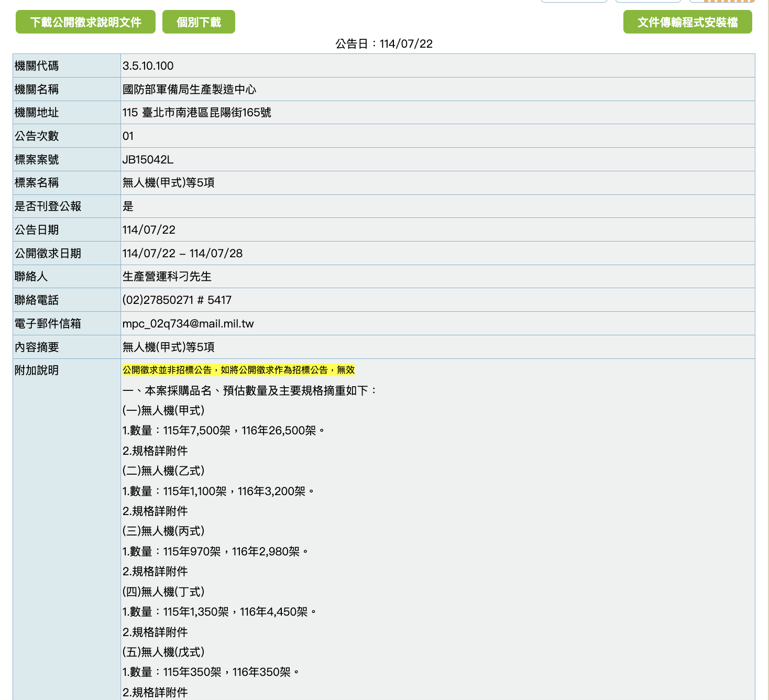Image resolution: width=769 pixels, height=700 pixels.
Task: Click the yellow highlighted 公開徵求並非招標公告 notice
Action: coord(238,370)
